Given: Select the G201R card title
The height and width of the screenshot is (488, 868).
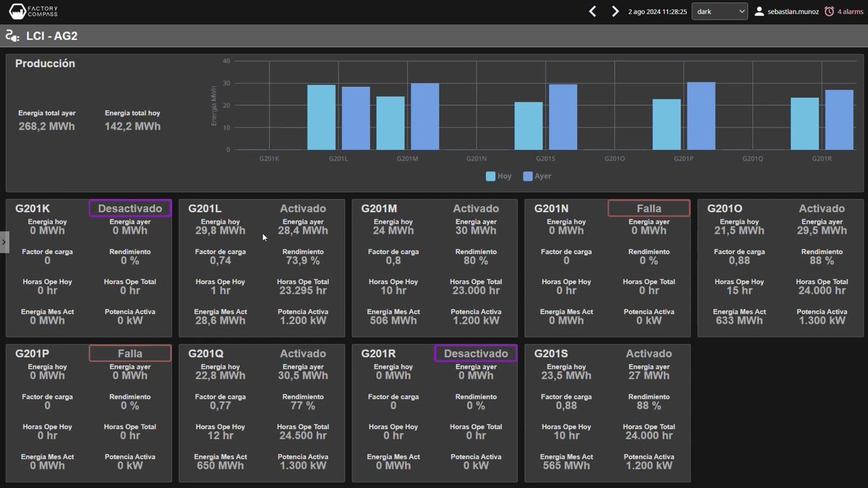Looking at the screenshot, I should coord(379,354).
